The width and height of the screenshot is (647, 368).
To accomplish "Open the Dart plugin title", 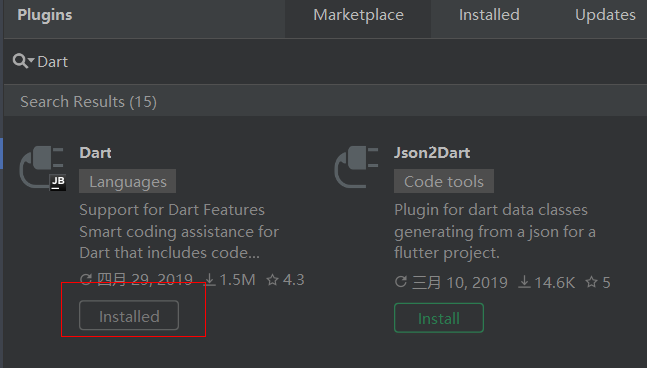I will [x=95, y=153].
